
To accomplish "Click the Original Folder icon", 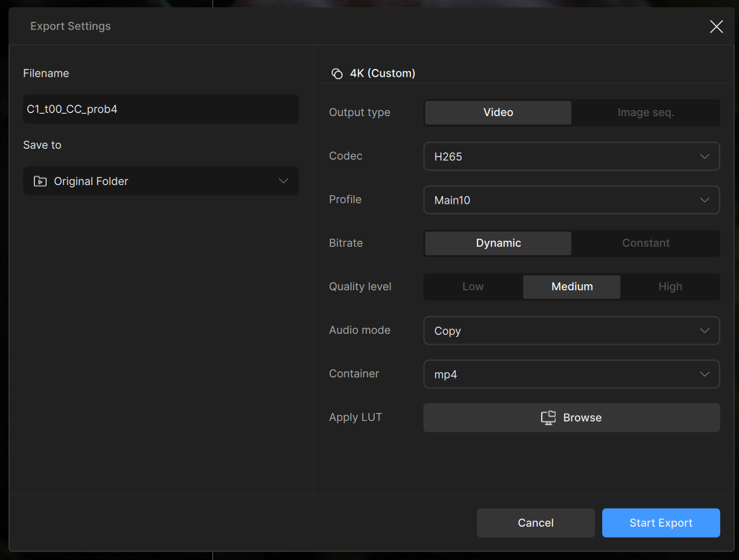I will pyautogui.click(x=40, y=181).
